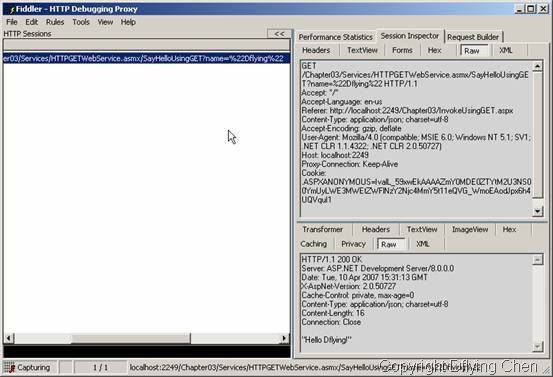
Task: Click the Accept-Language: en-us request line
Action: (341, 102)
